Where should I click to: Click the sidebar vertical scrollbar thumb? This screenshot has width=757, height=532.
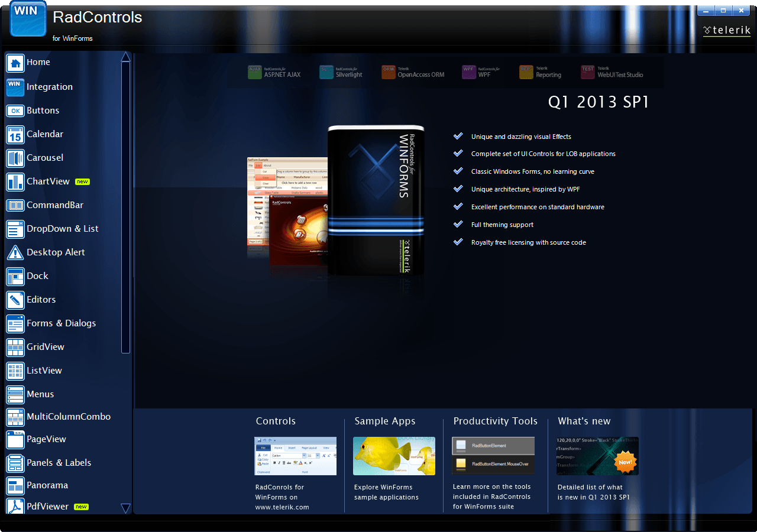(125, 207)
